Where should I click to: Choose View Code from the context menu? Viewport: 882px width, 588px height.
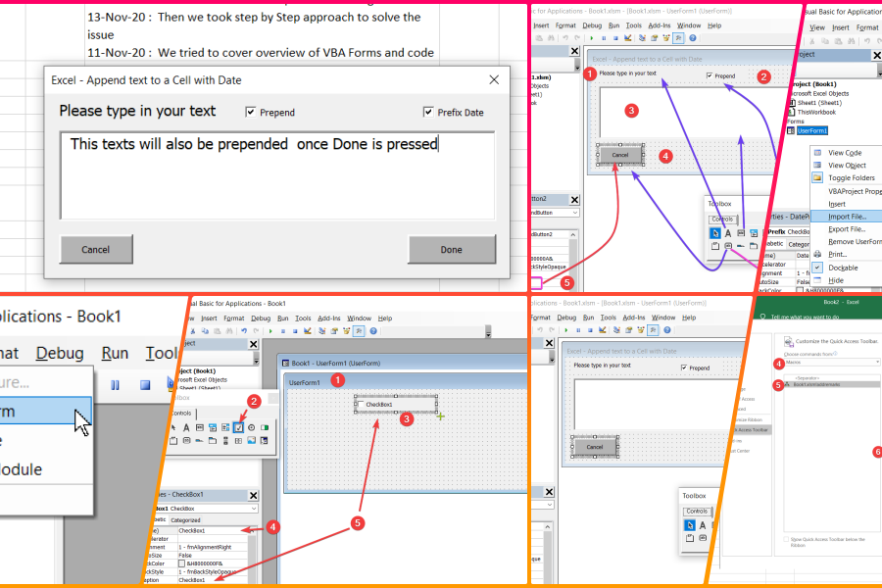845,153
